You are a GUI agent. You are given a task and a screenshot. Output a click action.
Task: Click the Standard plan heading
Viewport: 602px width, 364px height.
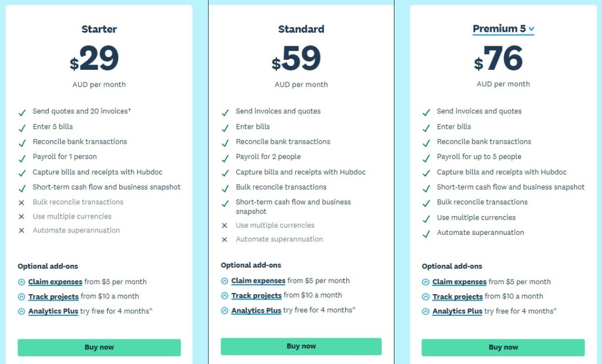point(301,29)
